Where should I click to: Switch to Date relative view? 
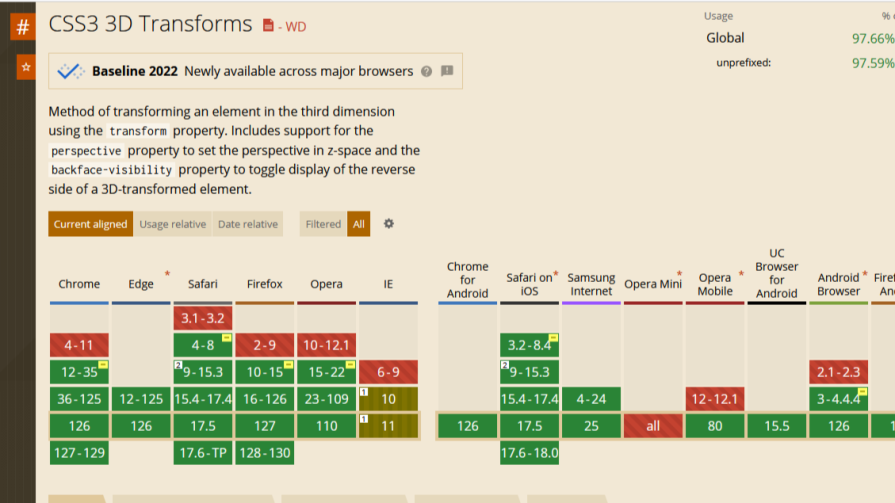click(x=248, y=224)
